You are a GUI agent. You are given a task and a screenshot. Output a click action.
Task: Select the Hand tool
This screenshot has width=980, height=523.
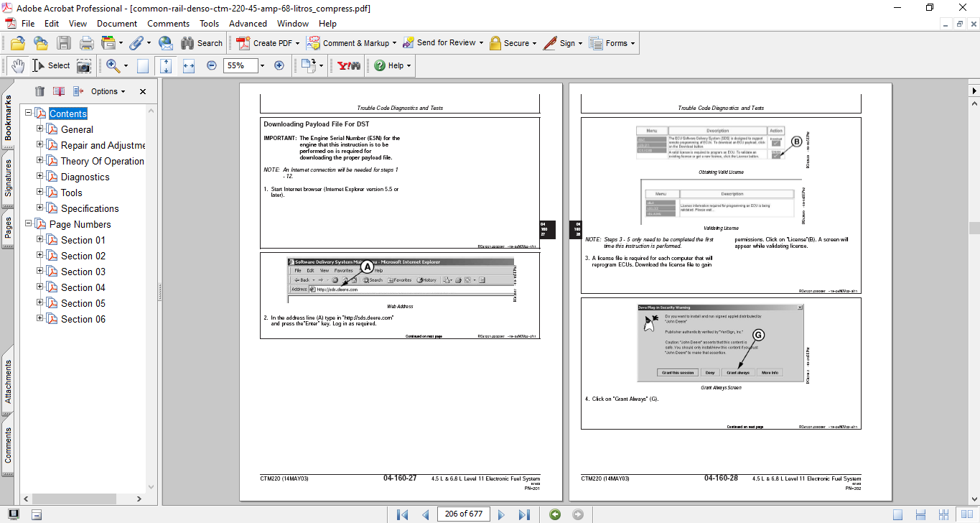[18, 65]
